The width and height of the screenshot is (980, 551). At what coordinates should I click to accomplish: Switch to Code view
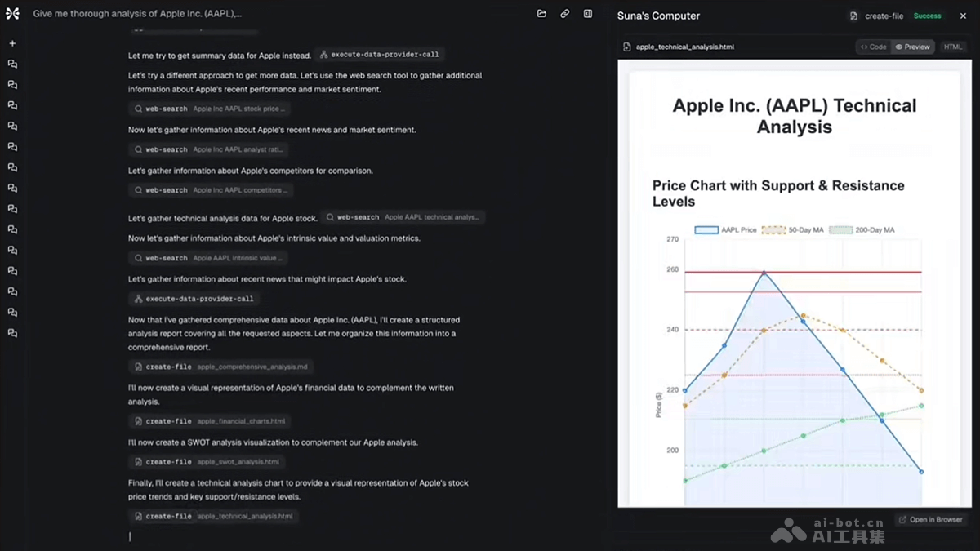tap(874, 47)
